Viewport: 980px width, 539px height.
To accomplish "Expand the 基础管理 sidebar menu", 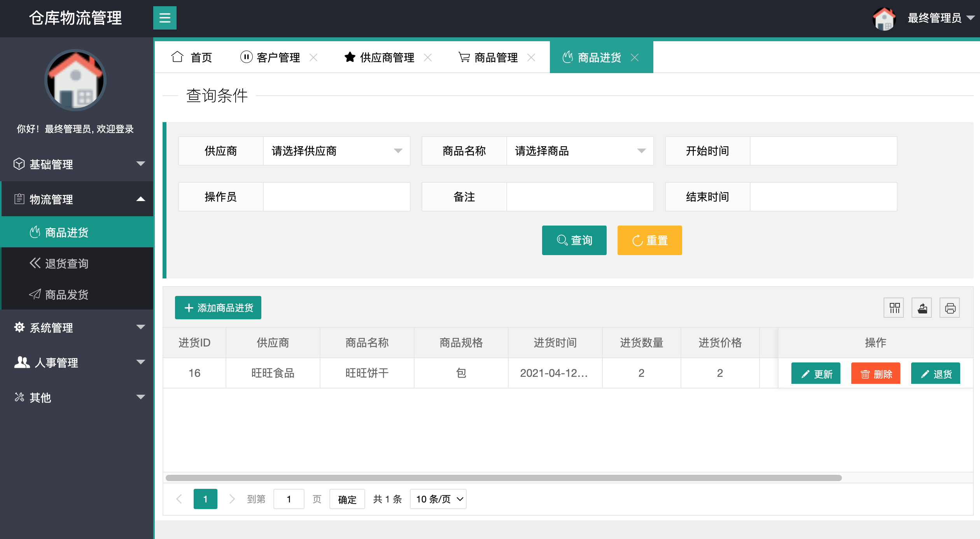I will [x=77, y=164].
